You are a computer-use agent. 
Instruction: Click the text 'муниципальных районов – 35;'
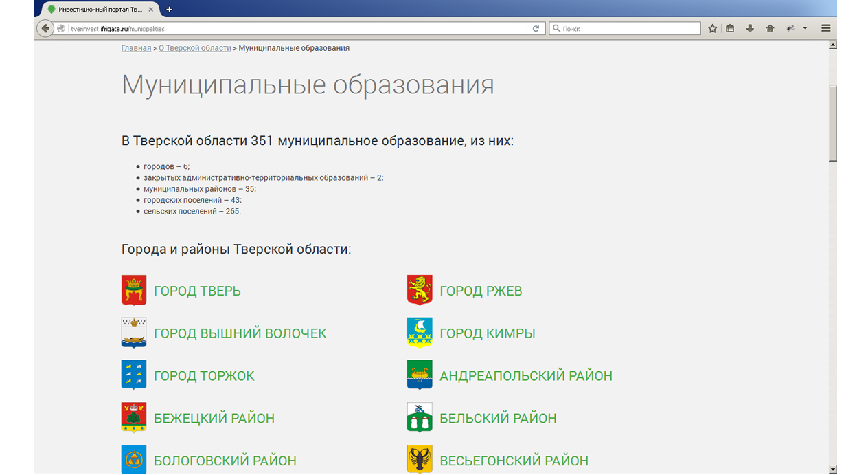pos(200,188)
